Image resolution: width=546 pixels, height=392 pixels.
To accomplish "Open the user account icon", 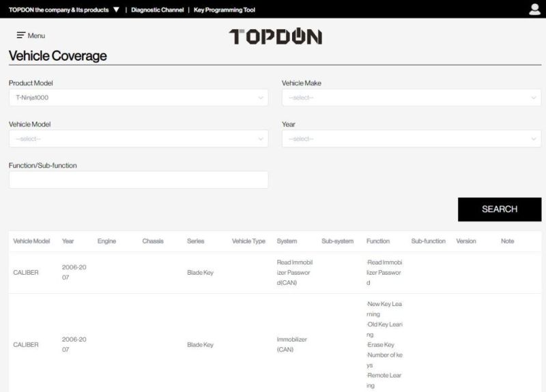I will click(534, 10).
